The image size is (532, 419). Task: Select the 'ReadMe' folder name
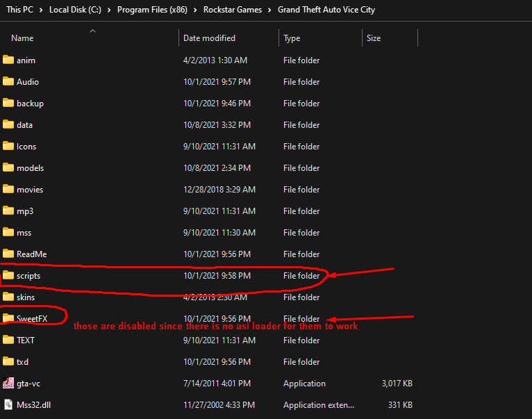[x=32, y=254]
